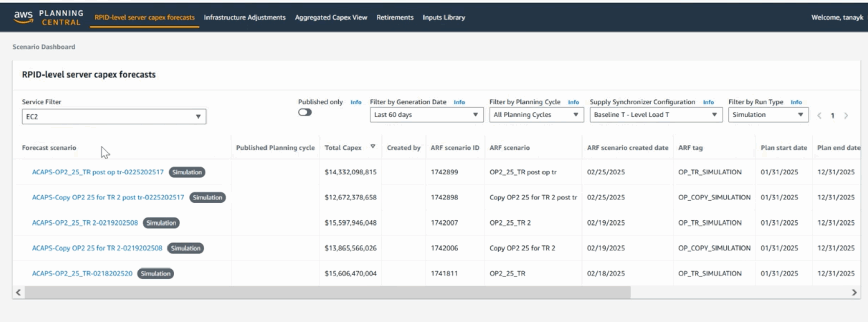Click the AWS Planning Central logo

click(x=48, y=17)
